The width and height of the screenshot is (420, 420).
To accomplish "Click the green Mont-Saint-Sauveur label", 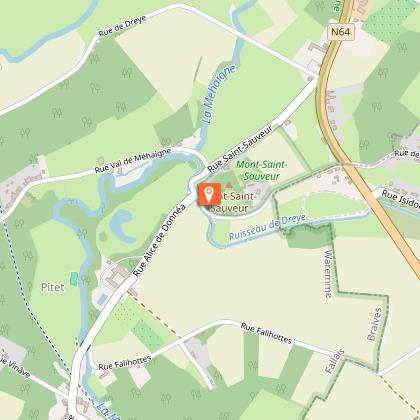I will [262, 170].
